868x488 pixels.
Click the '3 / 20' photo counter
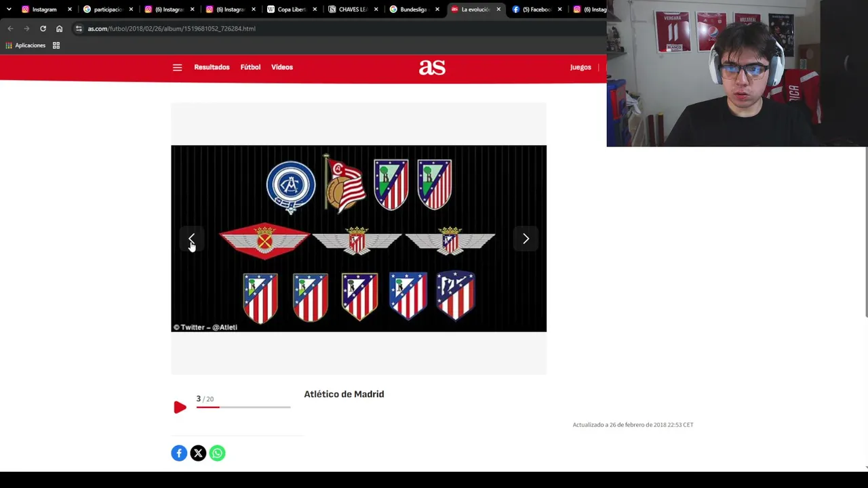coord(205,399)
